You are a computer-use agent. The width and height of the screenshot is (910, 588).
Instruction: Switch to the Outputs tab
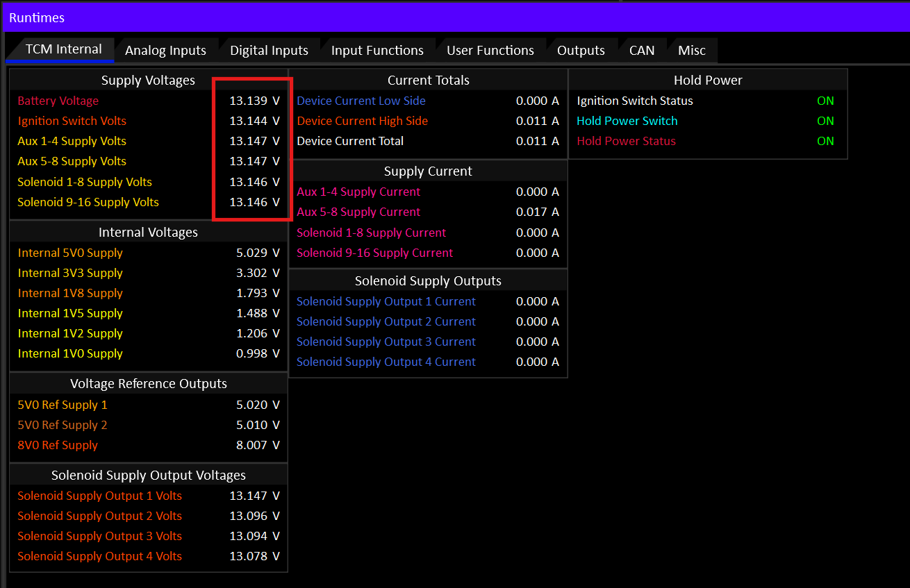[x=581, y=51]
